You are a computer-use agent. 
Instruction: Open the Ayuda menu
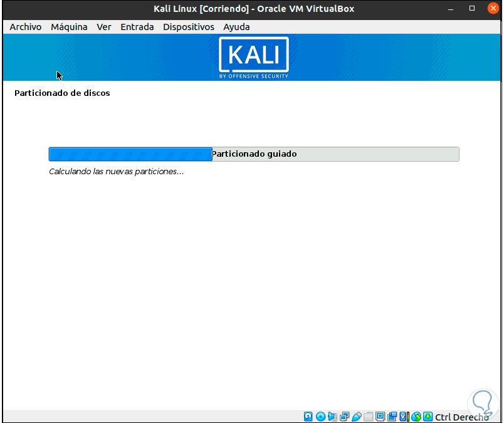tap(236, 27)
